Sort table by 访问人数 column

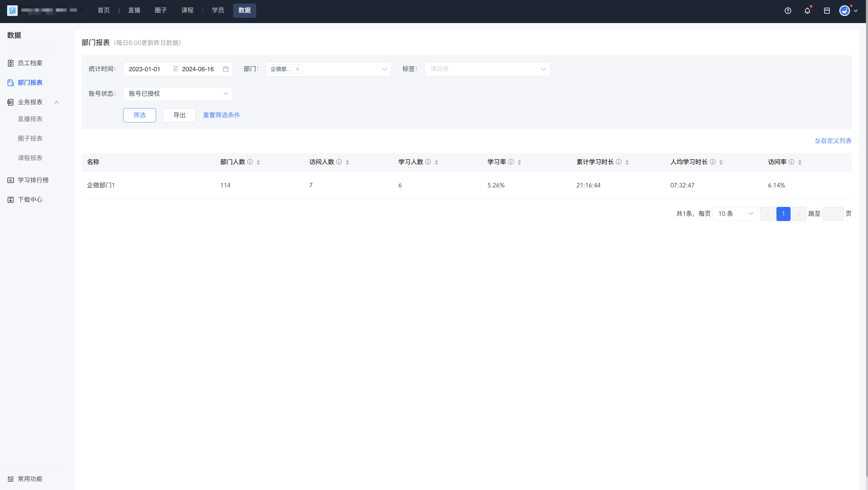(x=347, y=162)
